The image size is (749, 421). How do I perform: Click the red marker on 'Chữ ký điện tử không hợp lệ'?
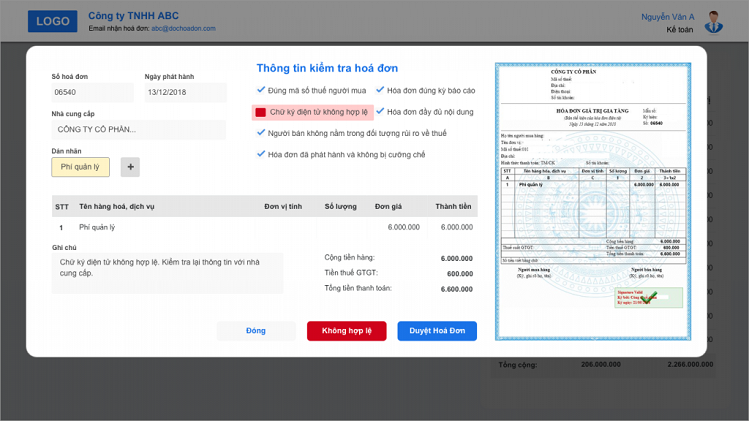(261, 112)
